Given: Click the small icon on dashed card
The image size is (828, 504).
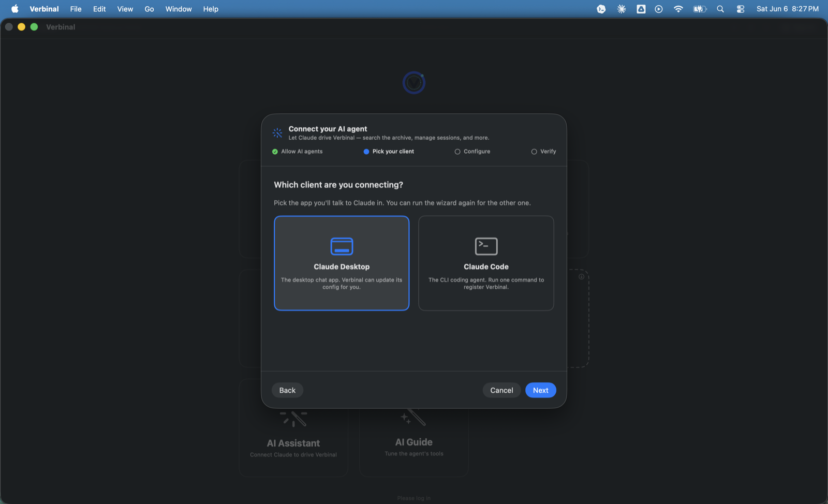Looking at the screenshot, I should [582, 277].
